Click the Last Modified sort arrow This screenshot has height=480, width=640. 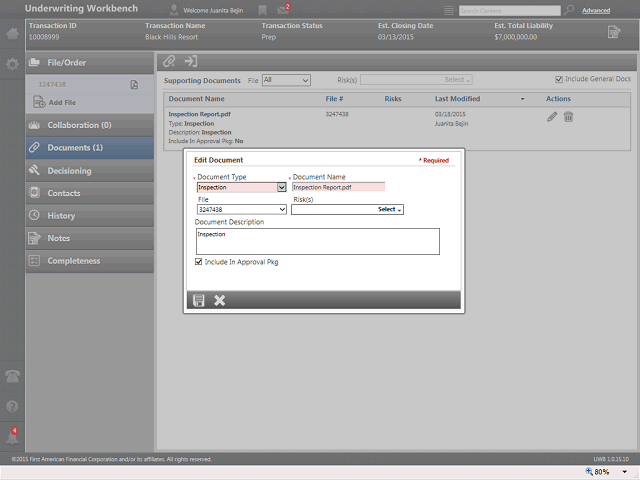(522, 99)
